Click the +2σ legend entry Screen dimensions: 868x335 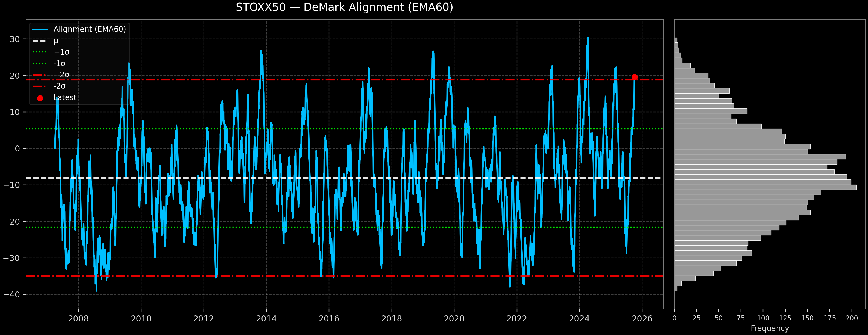[61, 75]
